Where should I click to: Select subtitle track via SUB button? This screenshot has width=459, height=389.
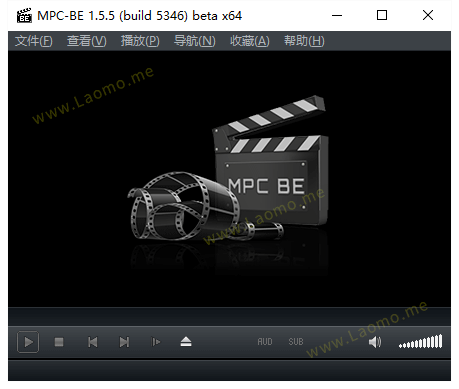tap(296, 342)
